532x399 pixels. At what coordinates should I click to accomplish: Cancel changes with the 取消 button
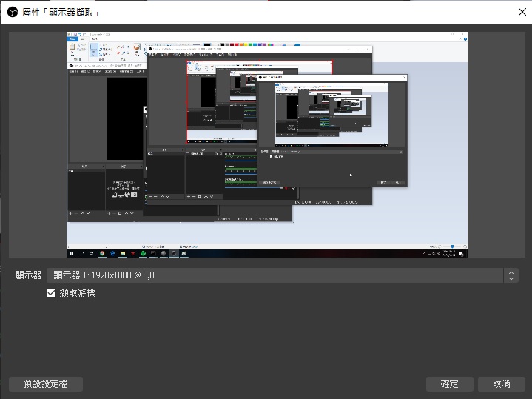[501, 383]
